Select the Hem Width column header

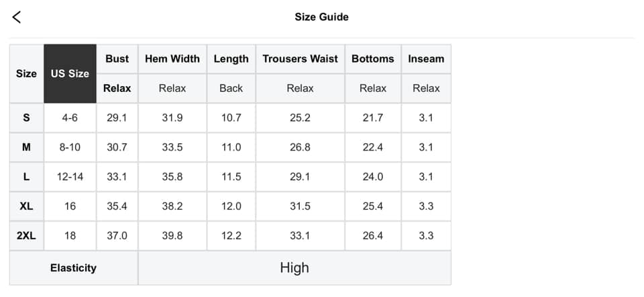pos(172,59)
